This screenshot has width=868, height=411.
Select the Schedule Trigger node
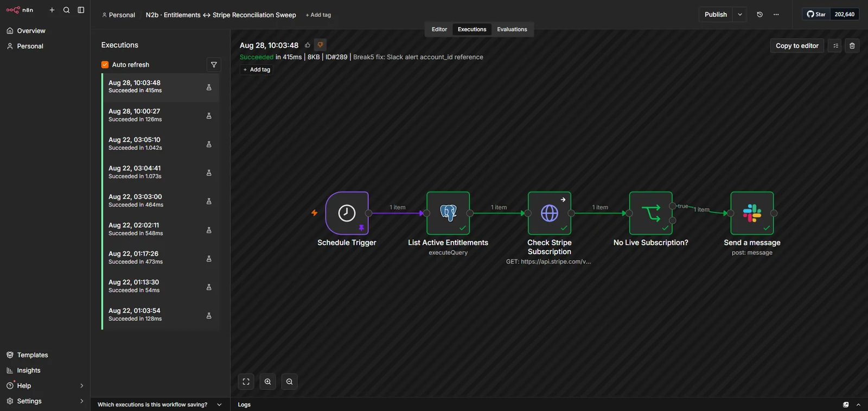point(347,213)
